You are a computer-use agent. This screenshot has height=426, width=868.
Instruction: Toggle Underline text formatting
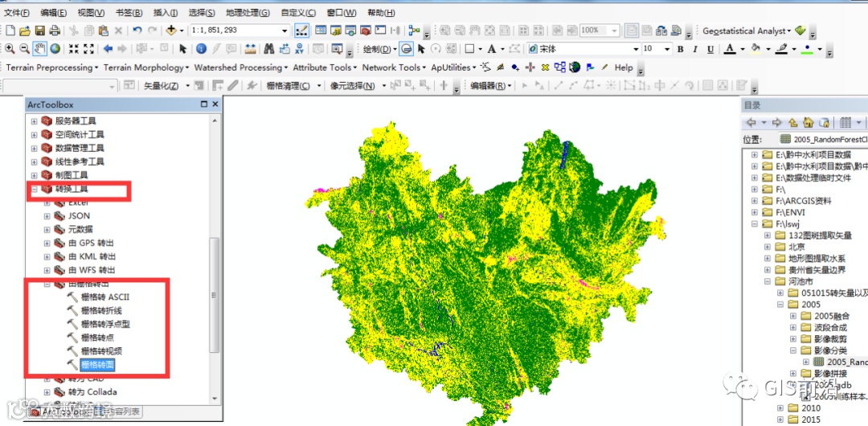point(710,49)
